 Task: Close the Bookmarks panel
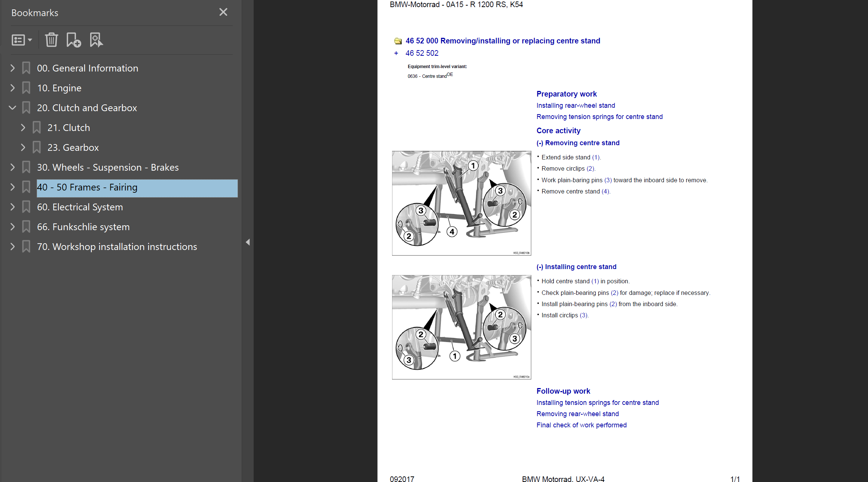pyautogui.click(x=223, y=12)
